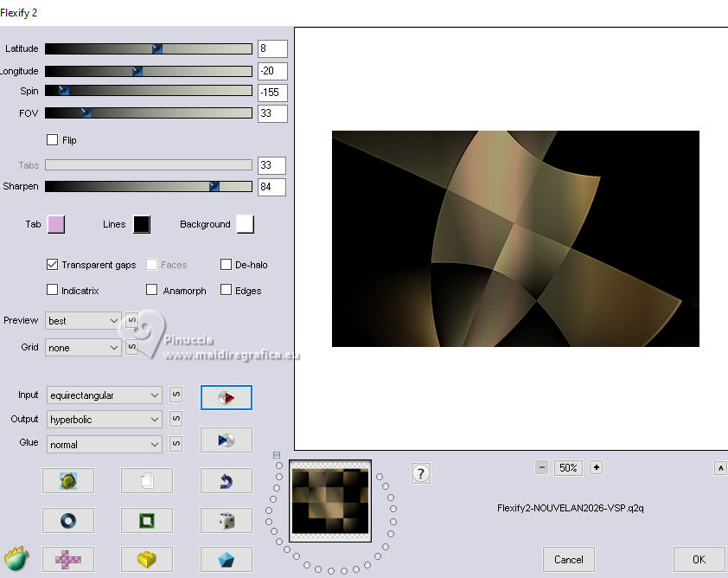The height and width of the screenshot is (578, 728).
Task: Click the yellow Lego brick button
Action: 146,559
